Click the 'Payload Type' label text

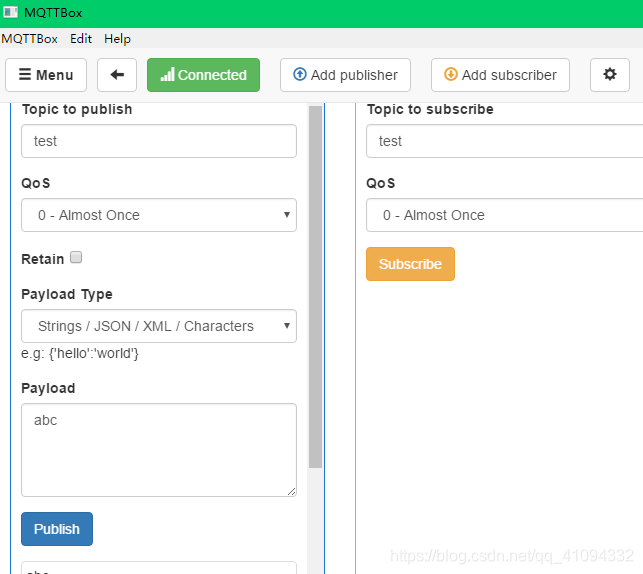[67, 294]
